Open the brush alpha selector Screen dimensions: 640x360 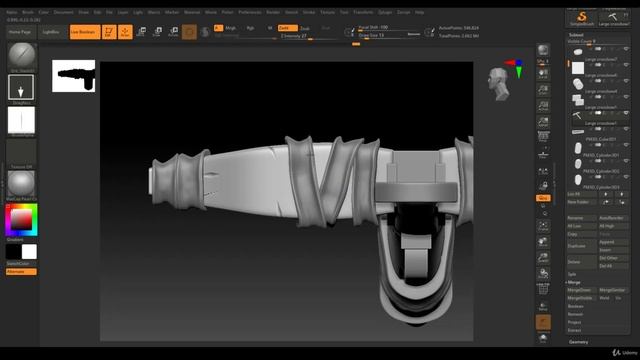coord(21,120)
